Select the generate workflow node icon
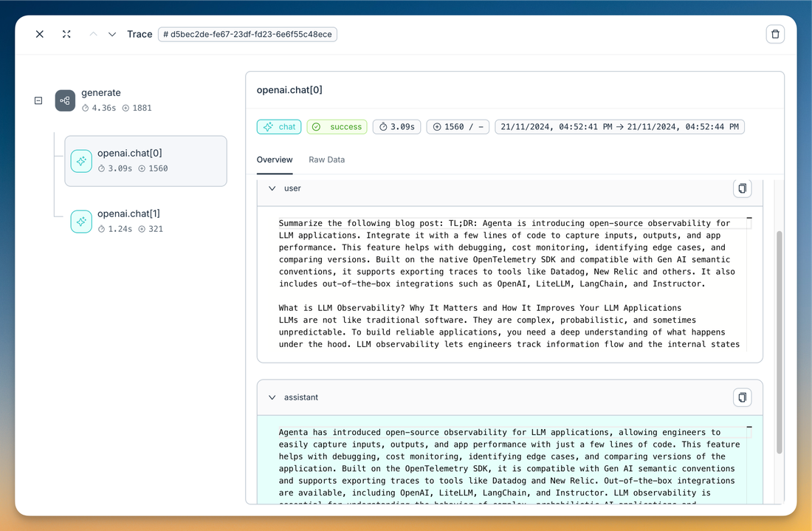This screenshot has width=812, height=531. point(65,100)
